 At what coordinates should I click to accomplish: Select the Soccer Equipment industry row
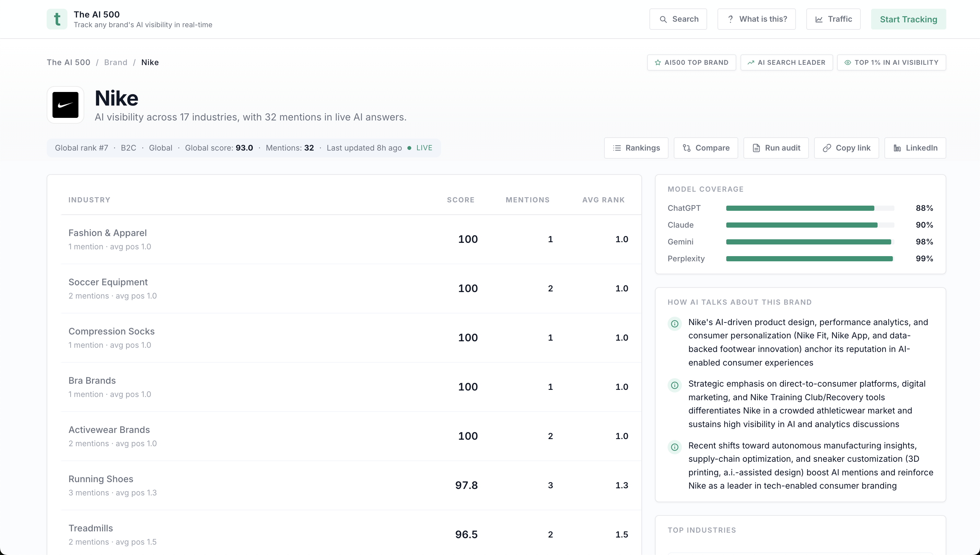coord(108,282)
